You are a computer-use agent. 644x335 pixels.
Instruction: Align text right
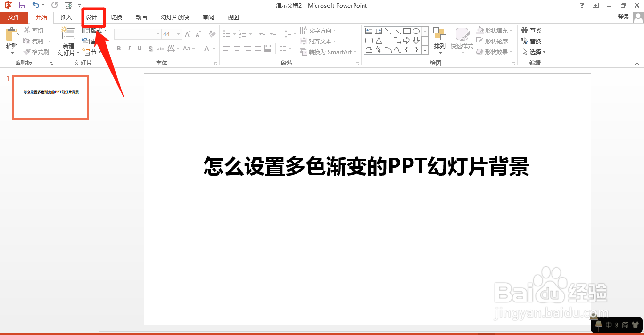pyautogui.click(x=247, y=49)
